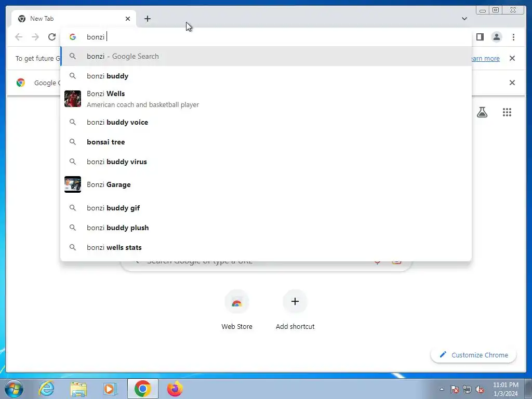Click the network tray icon

click(x=467, y=389)
